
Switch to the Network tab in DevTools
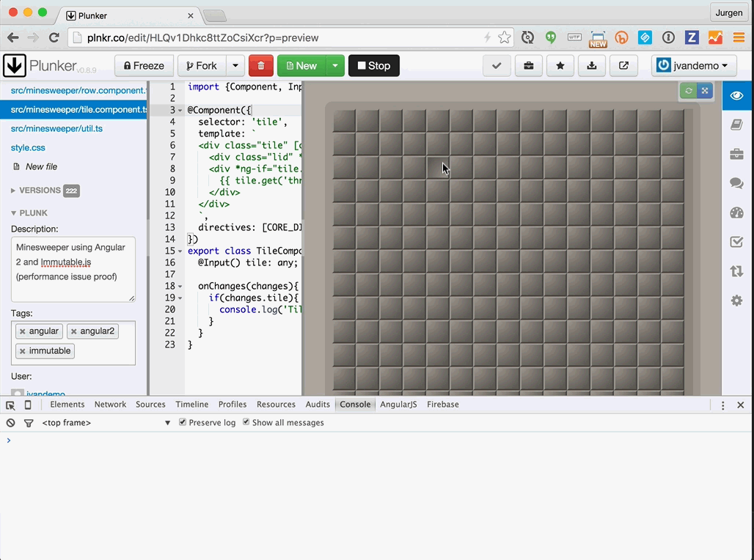(x=110, y=405)
